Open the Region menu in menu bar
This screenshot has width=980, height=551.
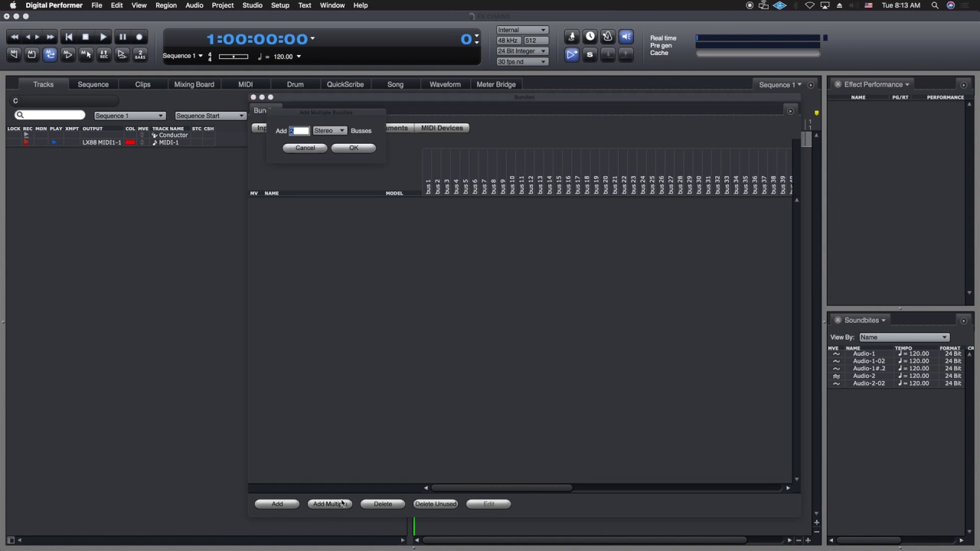tap(165, 5)
